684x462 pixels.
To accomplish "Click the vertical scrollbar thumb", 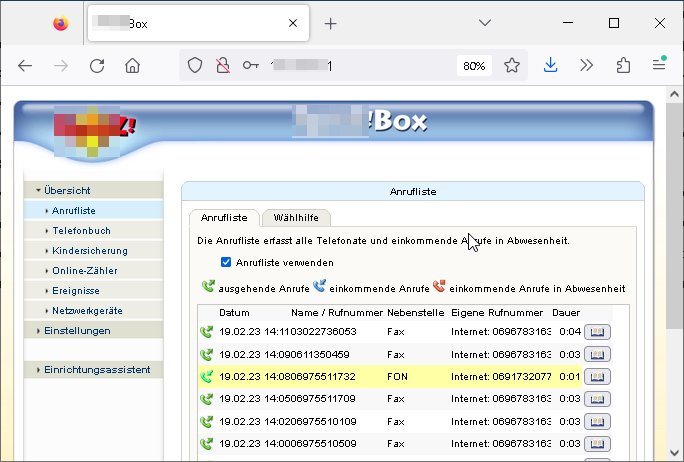I will (x=674, y=216).
